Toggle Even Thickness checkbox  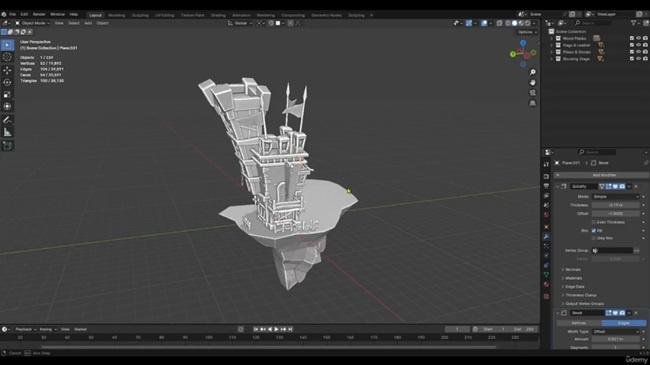pos(594,222)
